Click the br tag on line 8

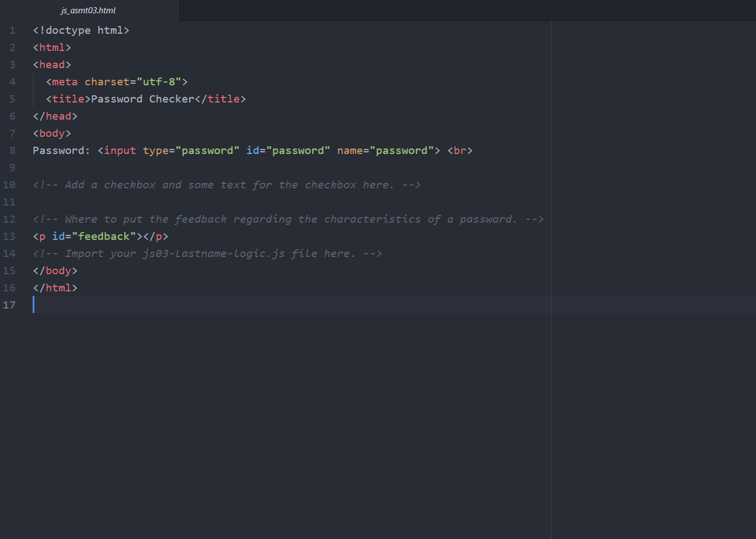pos(459,150)
